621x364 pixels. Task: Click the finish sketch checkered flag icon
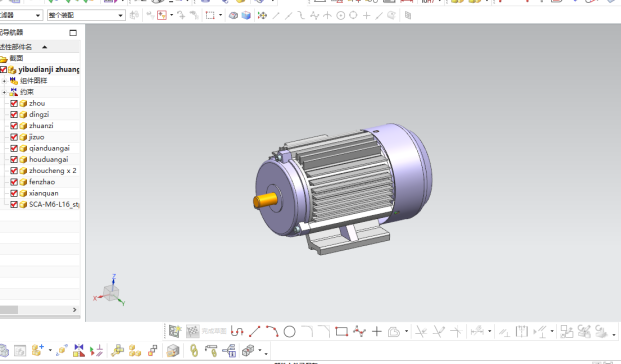pyautogui.click(x=193, y=331)
